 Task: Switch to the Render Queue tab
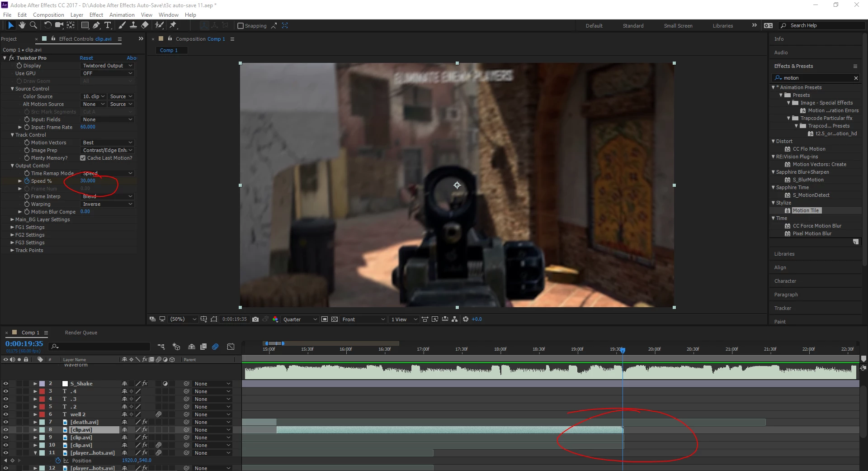81,333
